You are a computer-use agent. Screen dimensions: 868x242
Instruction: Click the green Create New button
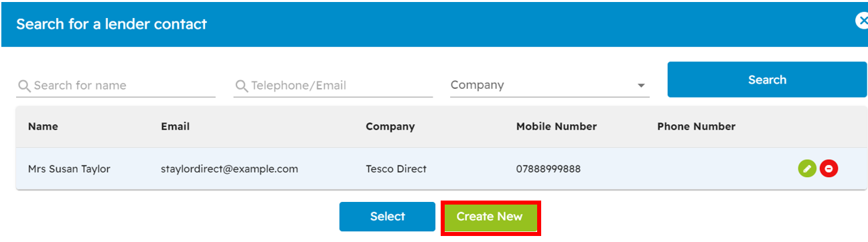click(x=490, y=217)
